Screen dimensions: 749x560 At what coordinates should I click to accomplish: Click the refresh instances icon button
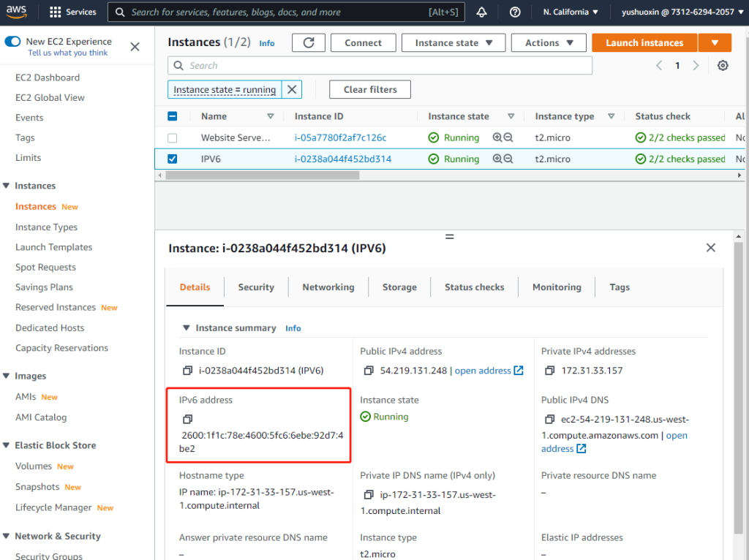point(309,43)
